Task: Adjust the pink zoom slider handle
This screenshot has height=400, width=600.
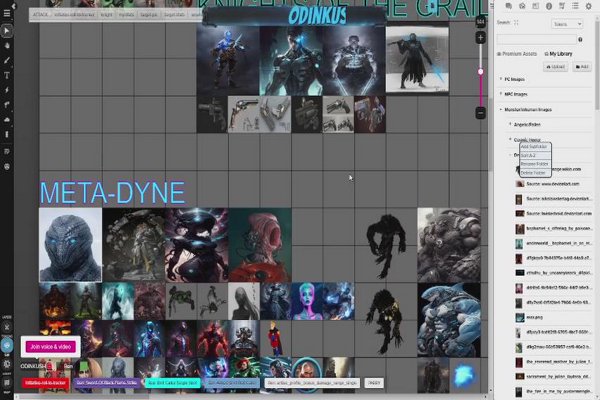Action: pos(481,72)
